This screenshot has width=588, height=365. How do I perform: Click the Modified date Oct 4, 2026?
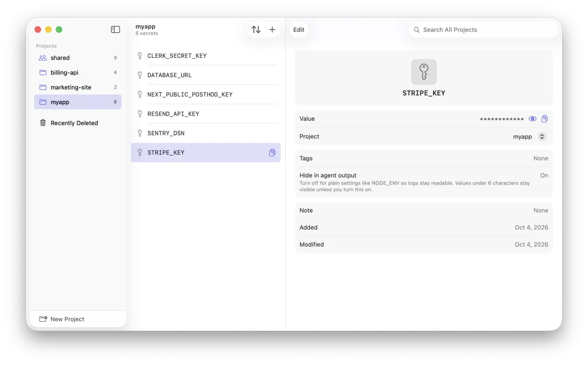point(531,244)
